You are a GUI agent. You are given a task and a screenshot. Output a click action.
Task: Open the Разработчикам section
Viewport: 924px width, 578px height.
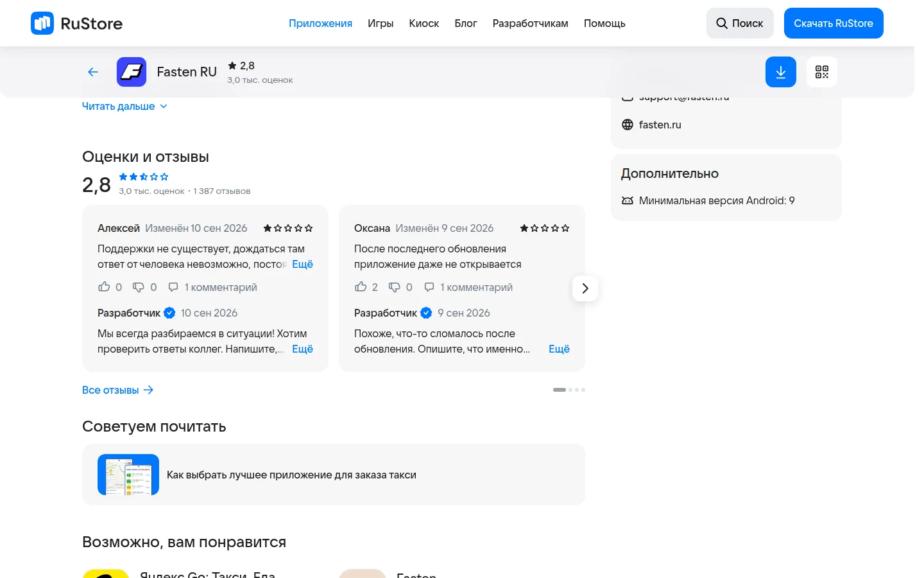[531, 23]
